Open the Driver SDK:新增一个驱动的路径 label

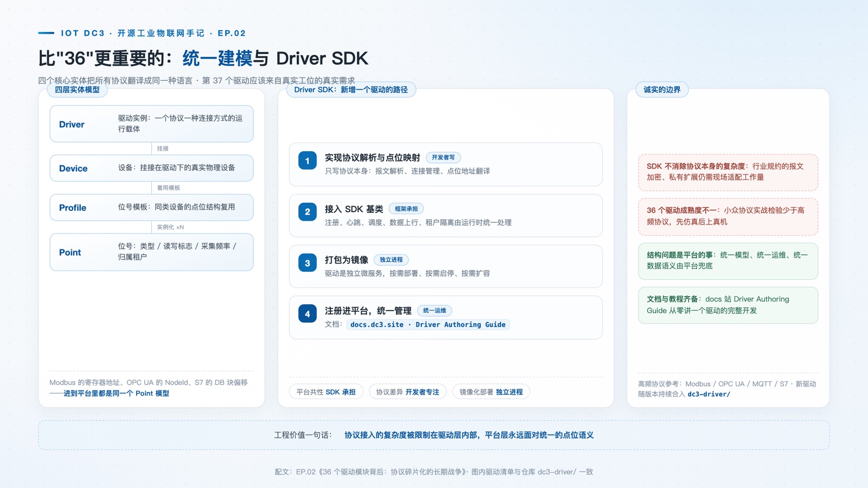[x=351, y=89]
